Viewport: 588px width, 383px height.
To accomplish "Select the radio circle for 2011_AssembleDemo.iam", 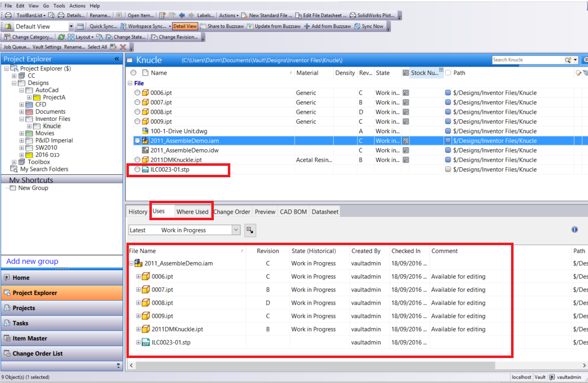I will (x=137, y=140).
